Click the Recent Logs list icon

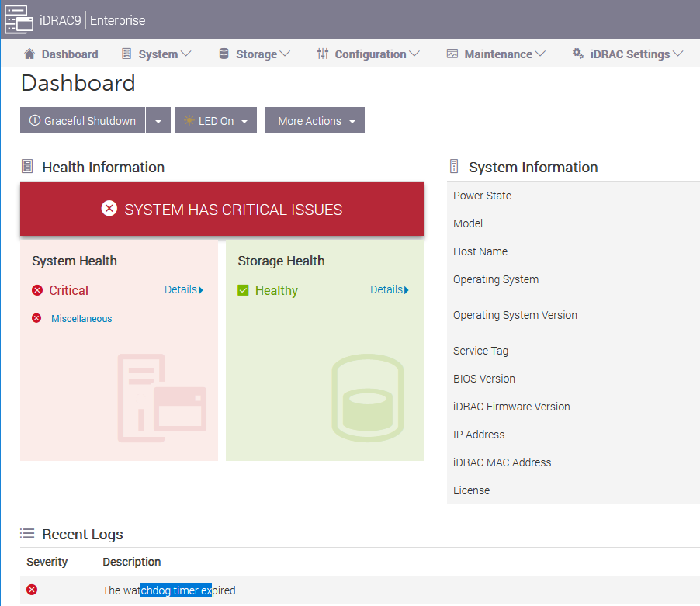tap(27, 533)
